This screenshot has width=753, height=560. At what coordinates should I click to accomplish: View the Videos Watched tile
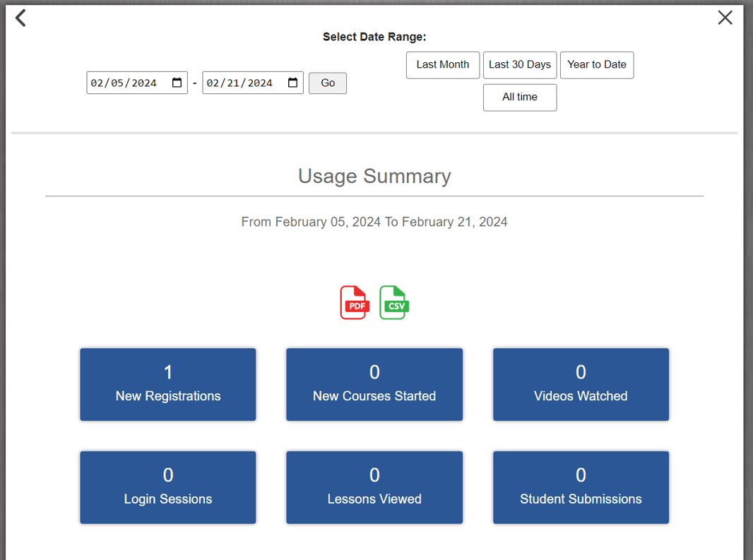coord(581,384)
